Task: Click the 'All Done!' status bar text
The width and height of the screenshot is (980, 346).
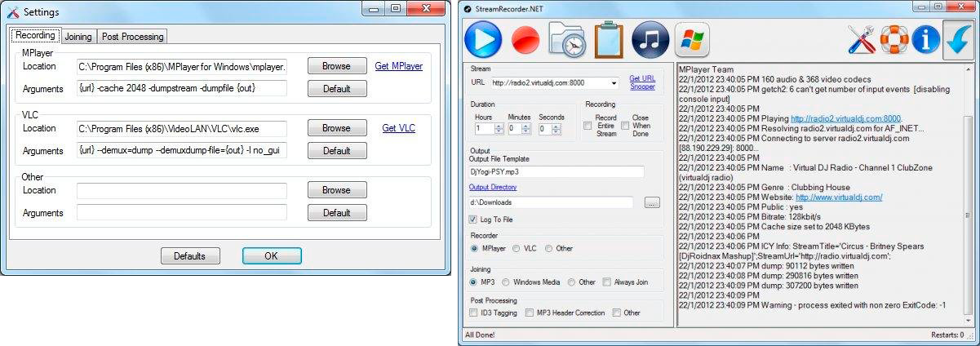Action: pyautogui.click(x=480, y=335)
